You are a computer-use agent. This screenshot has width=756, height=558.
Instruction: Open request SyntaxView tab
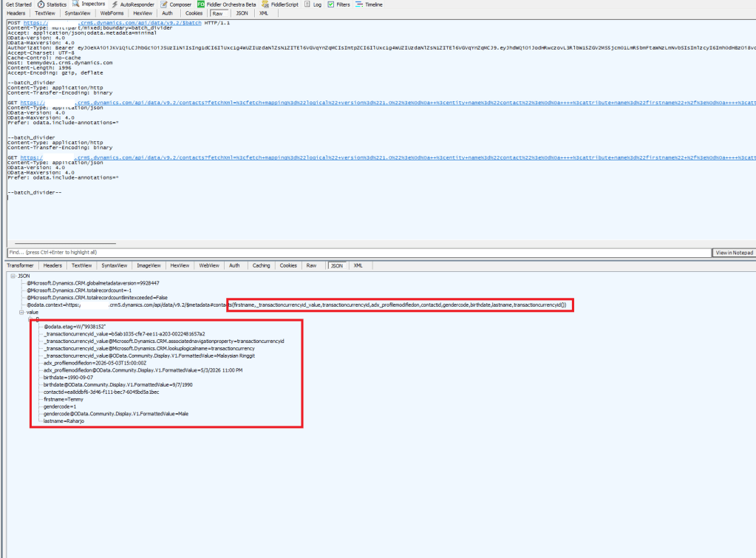(78, 13)
